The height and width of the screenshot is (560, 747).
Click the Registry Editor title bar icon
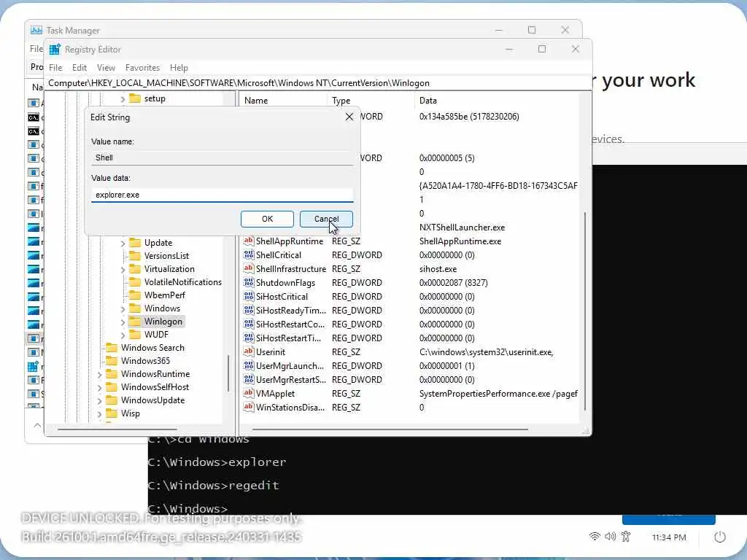55,50
